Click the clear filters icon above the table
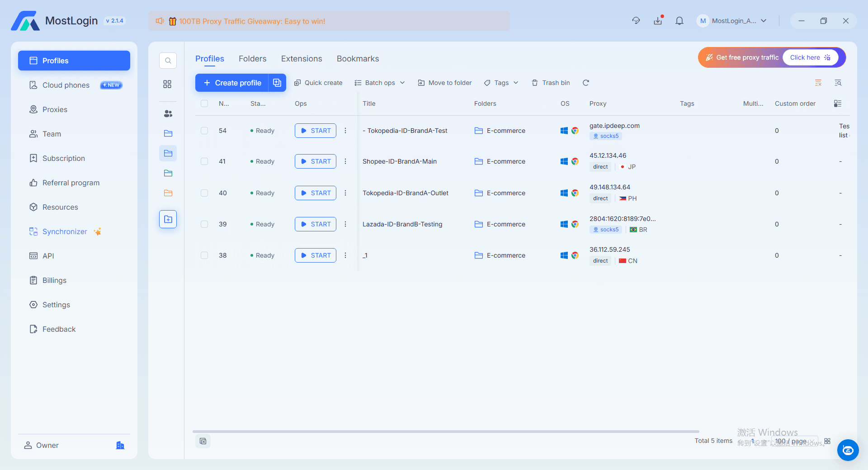This screenshot has height=470, width=868. [818, 83]
